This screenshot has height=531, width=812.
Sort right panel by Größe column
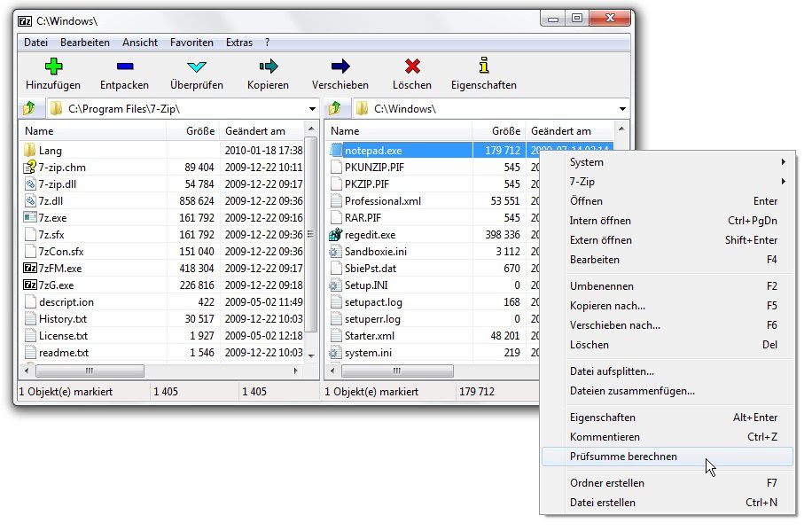[x=499, y=131]
